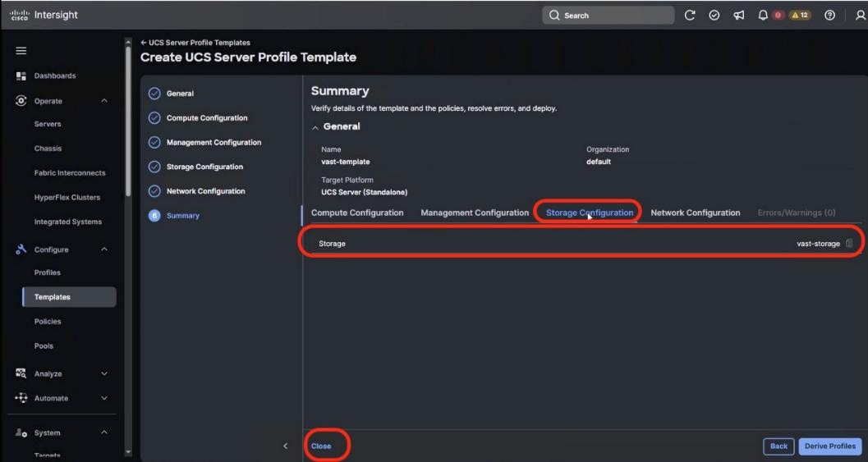This screenshot has height=462, width=868.
Task: Switch to the Management Configuration tab
Action: [475, 213]
